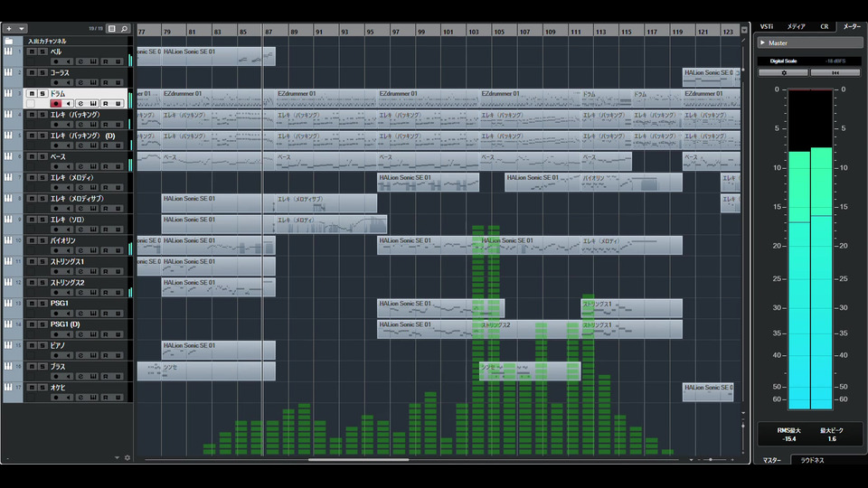Open the track list bottom dropdown arrow
The width and height of the screenshot is (868, 488).
[x=117, y=457]
